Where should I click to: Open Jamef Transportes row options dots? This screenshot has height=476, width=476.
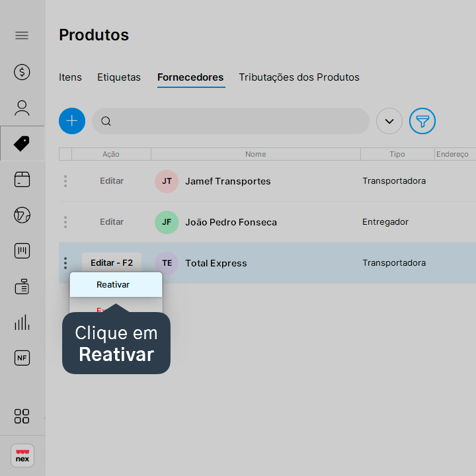65,181
